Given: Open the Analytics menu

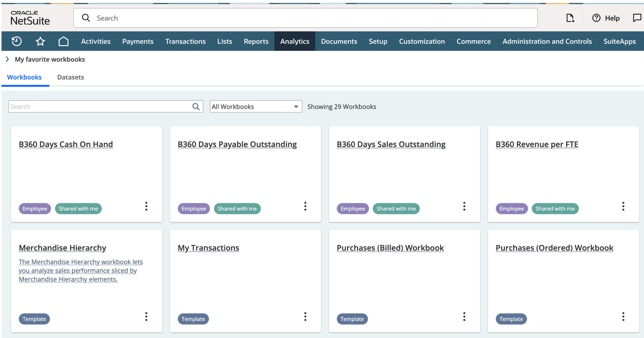Looking at the screenshot, I should pos(295,41).
